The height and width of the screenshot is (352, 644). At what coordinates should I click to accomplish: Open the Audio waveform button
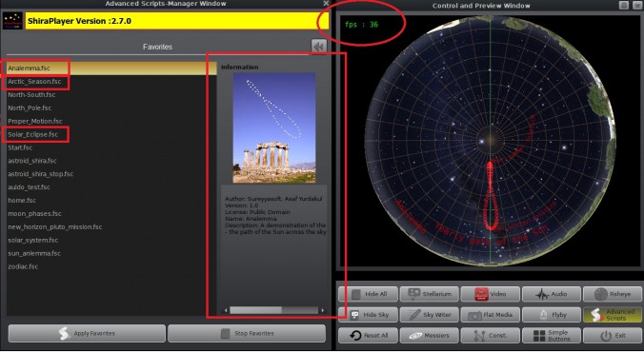coord(552,294)
